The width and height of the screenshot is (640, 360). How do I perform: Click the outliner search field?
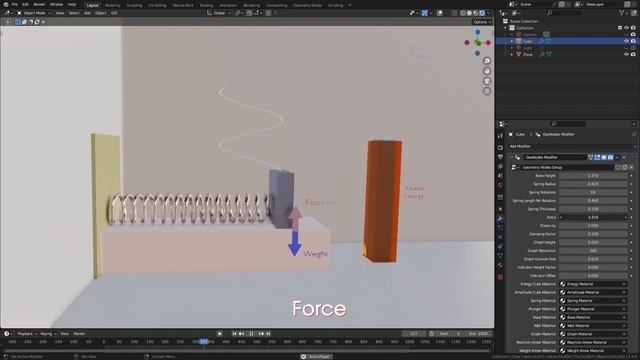point(563,13)
